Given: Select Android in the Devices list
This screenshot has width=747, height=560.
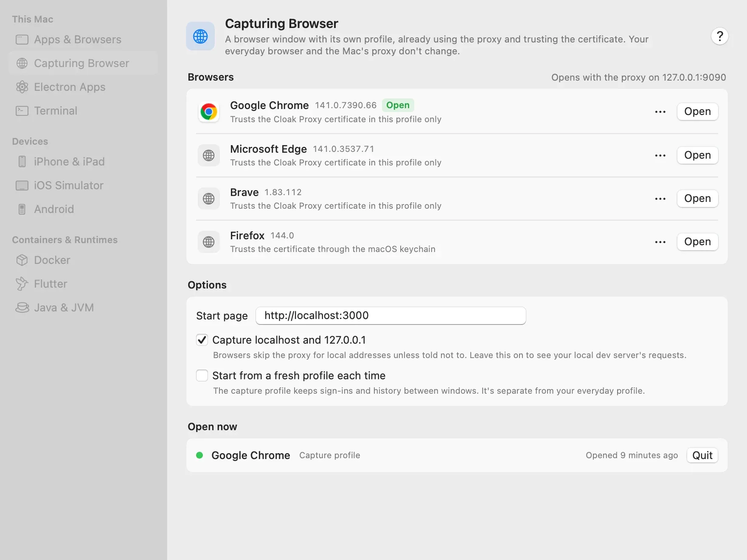Looking at the screenshot, I should click(83, 209).
